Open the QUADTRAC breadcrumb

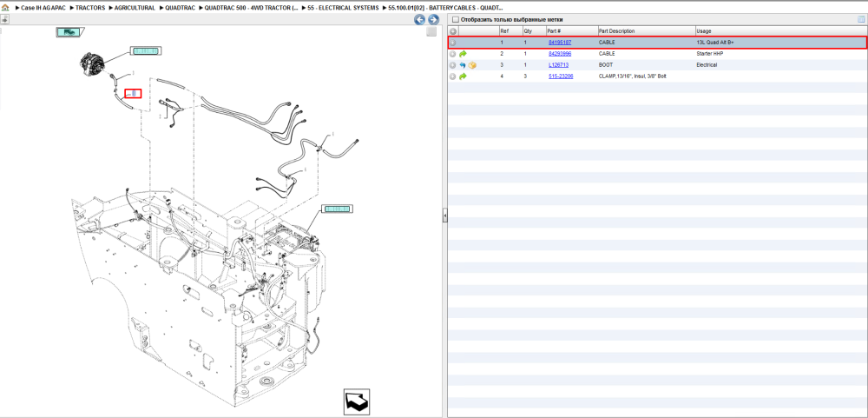(x=180, y=9)
